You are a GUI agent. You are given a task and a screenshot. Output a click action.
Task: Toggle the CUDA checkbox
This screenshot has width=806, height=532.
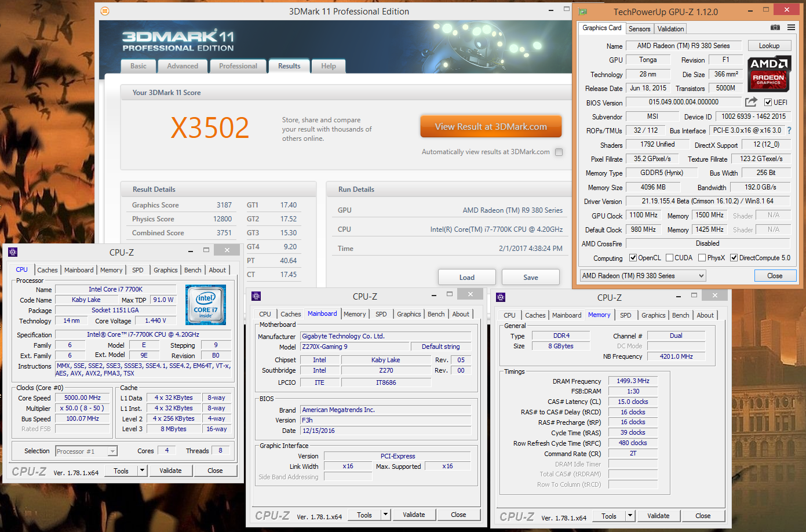(669, 258)
